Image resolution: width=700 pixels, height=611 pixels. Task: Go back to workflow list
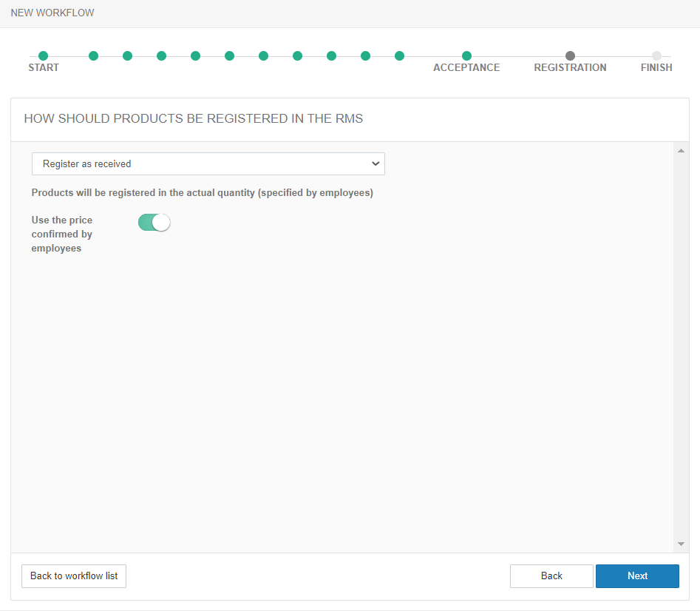click(74, 576)
